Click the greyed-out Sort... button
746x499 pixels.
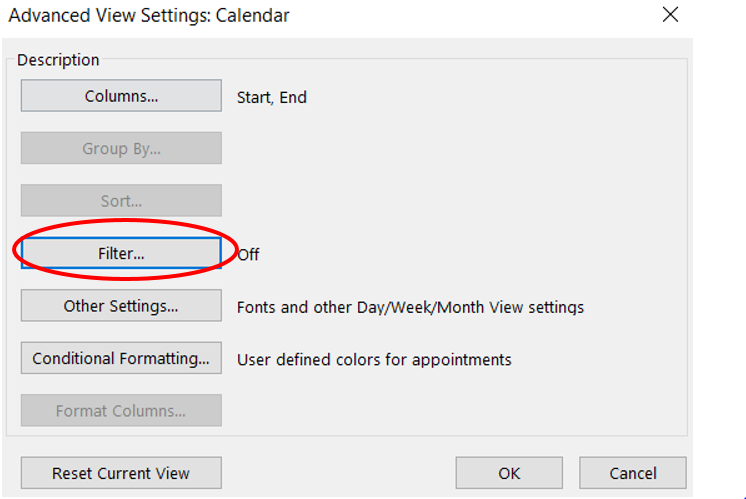click(121, 200)
